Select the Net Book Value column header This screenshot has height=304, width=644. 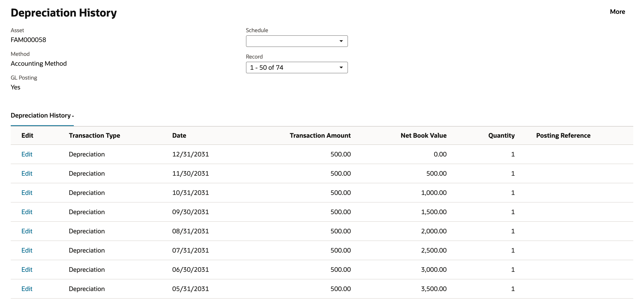tap(424, 135)
